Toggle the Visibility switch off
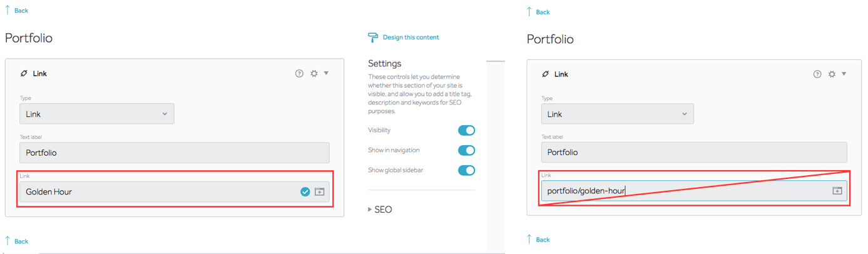This screenshot has width=868, height=254. tap(466, 130)
